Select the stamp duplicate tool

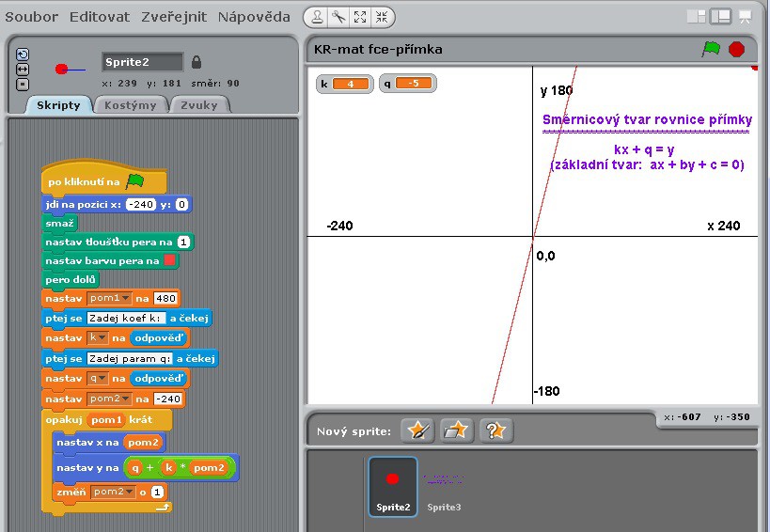[318, 17]
